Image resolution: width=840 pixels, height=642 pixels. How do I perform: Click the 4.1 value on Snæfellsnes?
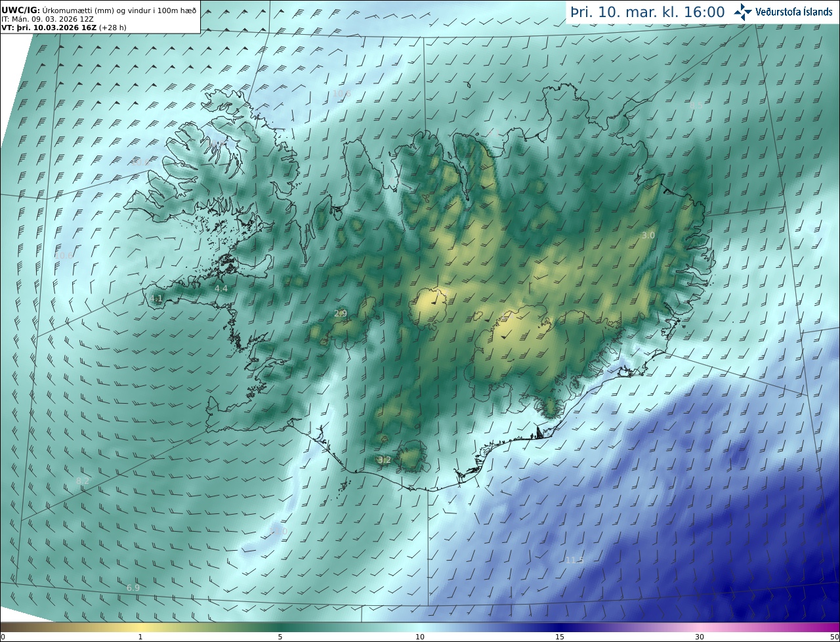(156, 299)
